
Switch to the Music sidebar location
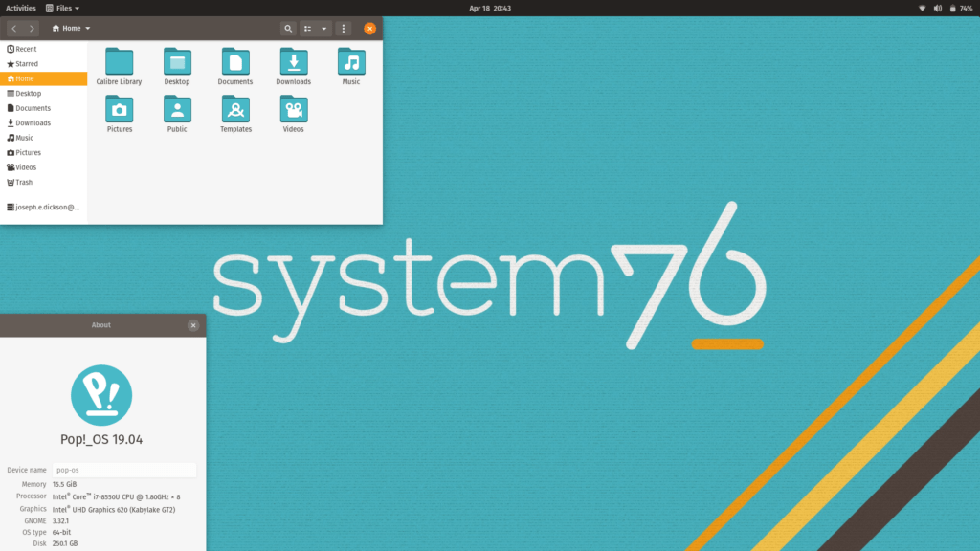pyautogui.click(x=24, y=137)
